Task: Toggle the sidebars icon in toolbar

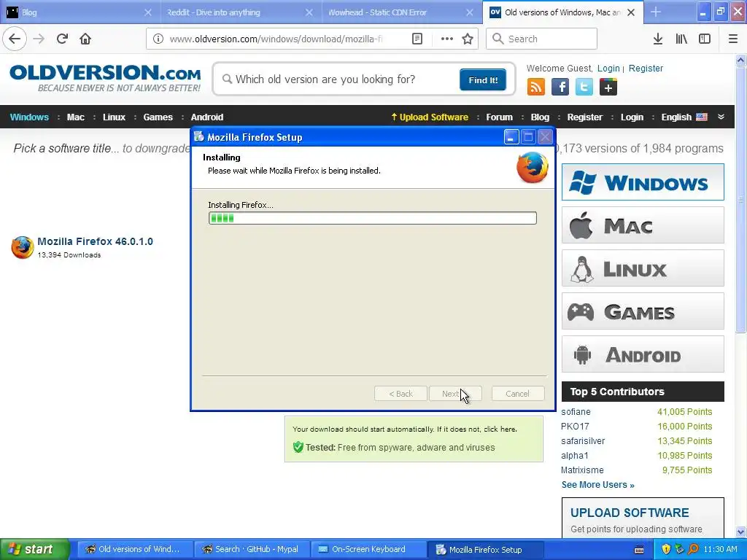Action: tap(705, 39)
